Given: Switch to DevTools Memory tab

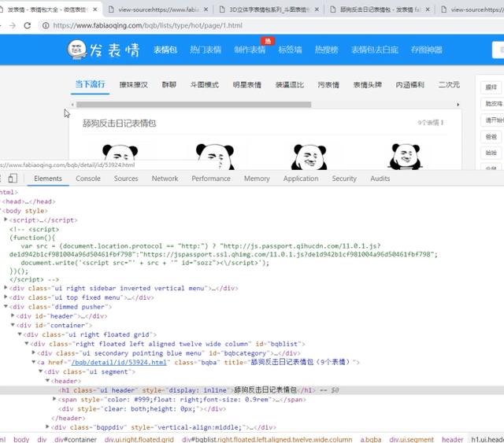Looking at the screenshot, I should pyautogui.click(x=257, y=179).
